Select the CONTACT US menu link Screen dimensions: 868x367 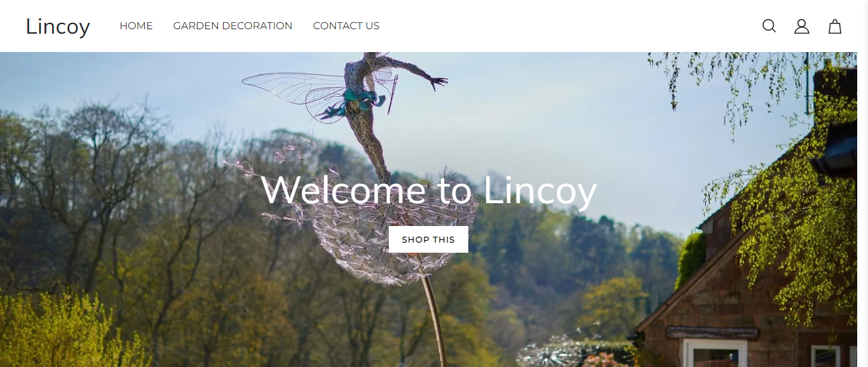click(x=346, y=26)
